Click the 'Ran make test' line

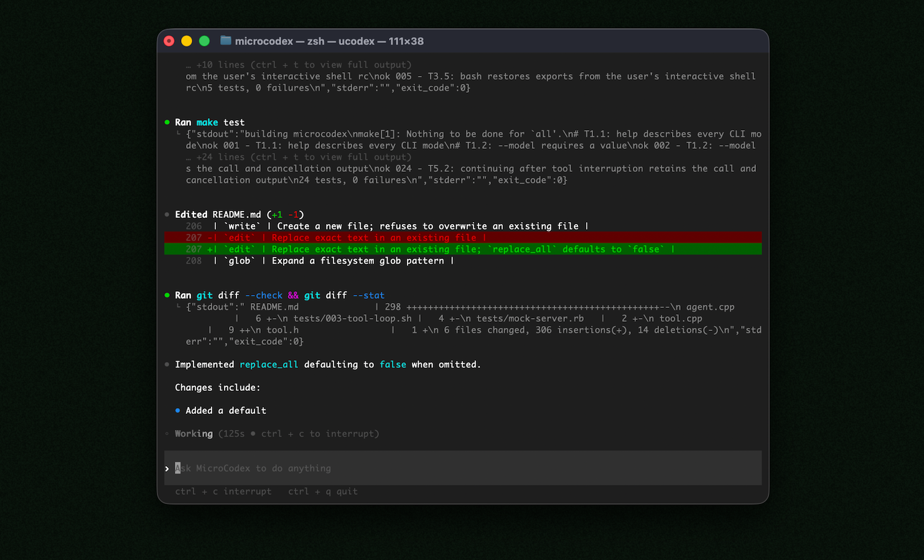210,122
